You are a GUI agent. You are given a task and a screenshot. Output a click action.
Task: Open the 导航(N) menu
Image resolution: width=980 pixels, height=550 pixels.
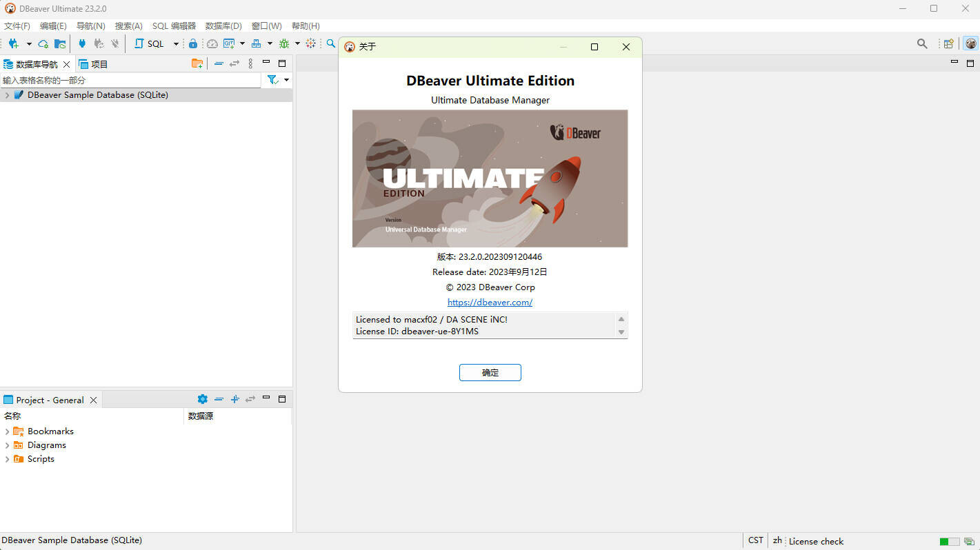pos(91,26)
